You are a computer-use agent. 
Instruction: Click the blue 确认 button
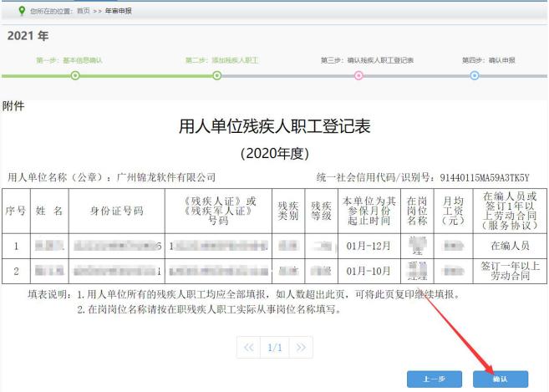tap(501, 379)
